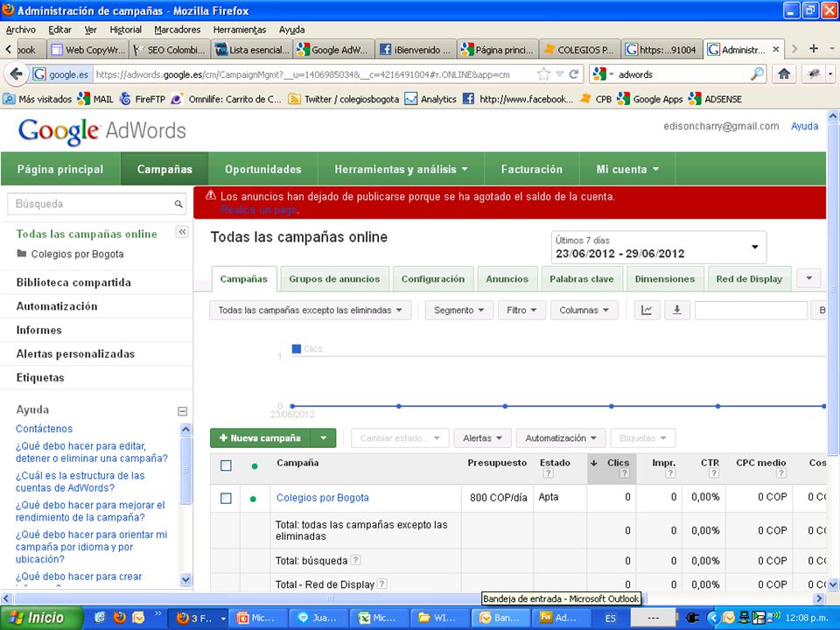840x630 pixels.
Task: Collapse the Ayuda section with minus box
Action: 182,411
